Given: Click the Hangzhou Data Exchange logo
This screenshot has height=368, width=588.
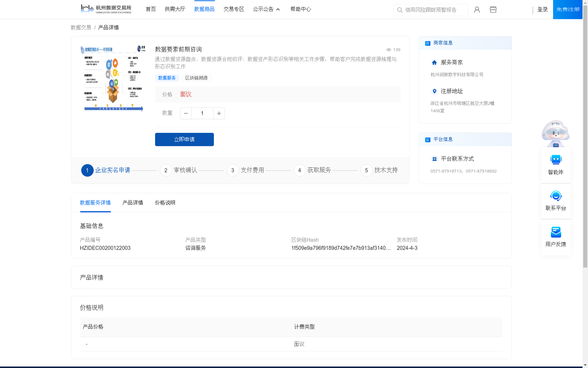Looking at the screenshot, I should click(x=106, y=9).
